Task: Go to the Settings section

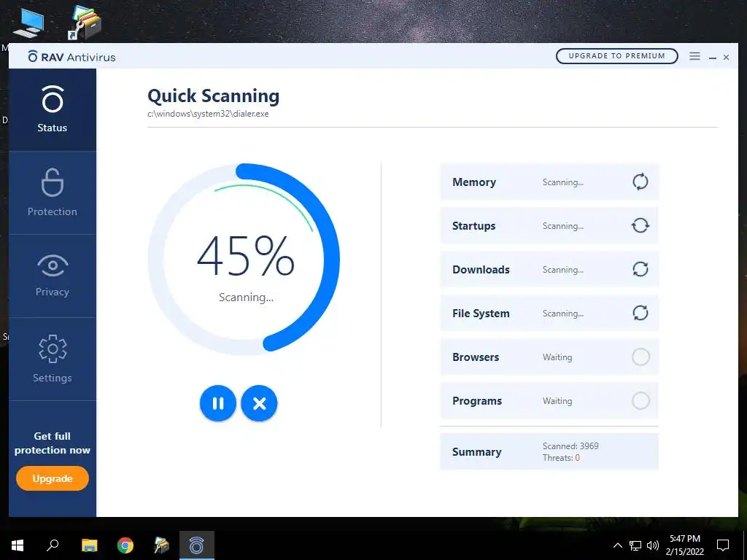Action: pyautogui.click(x=53, y=359)
